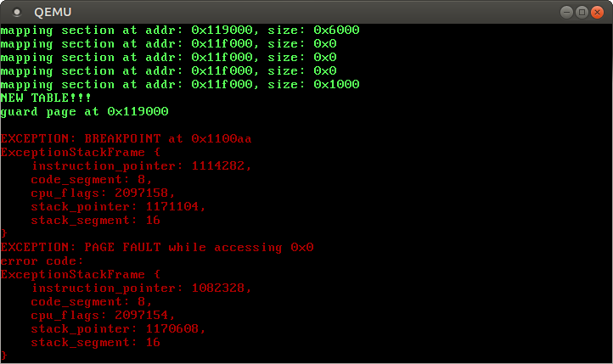Minimize the QEMU window
613x364 pixels.
[x=565, y=12]
